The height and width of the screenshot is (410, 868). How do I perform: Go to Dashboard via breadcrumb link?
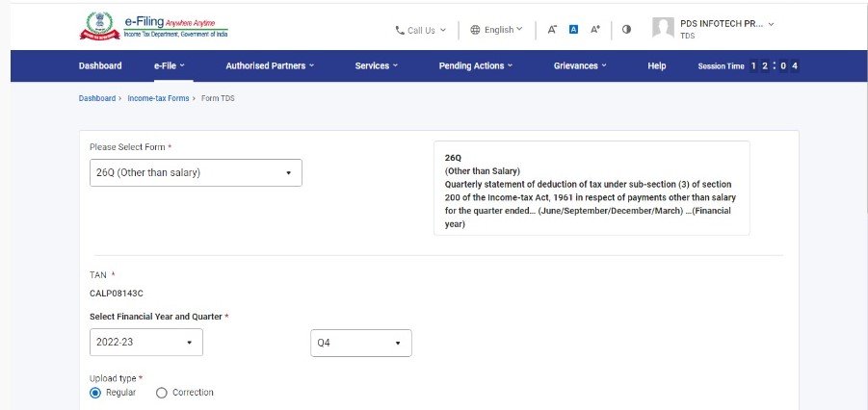(96, 98)
